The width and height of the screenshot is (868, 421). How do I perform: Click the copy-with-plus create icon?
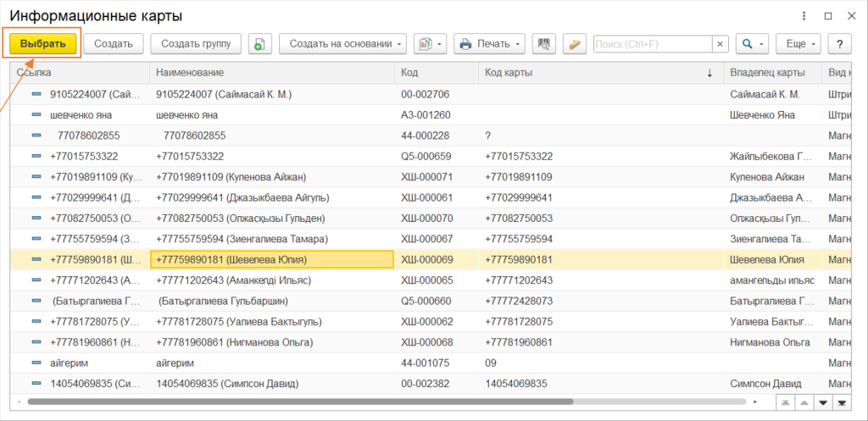coord(259,44)
